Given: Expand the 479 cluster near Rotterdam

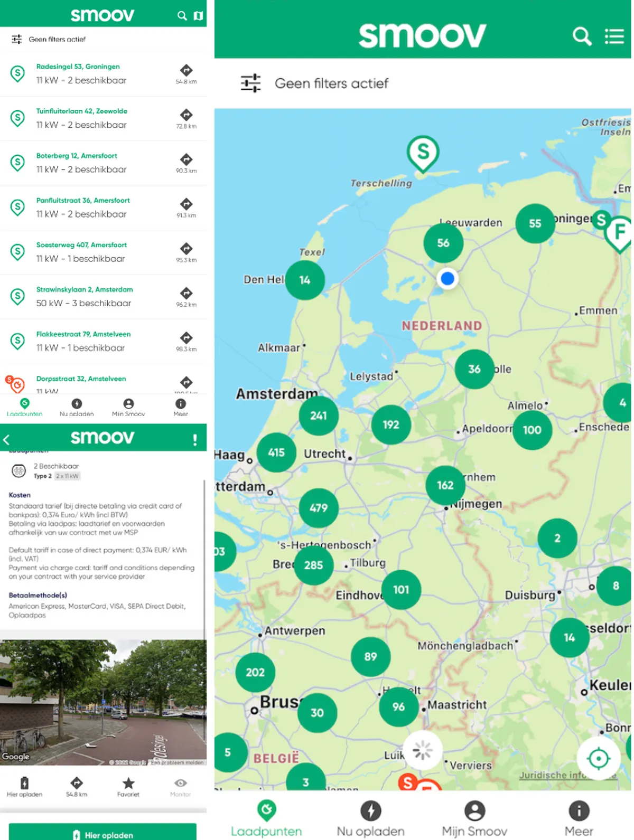Looking at the screenshot, I should coord(319,508).
